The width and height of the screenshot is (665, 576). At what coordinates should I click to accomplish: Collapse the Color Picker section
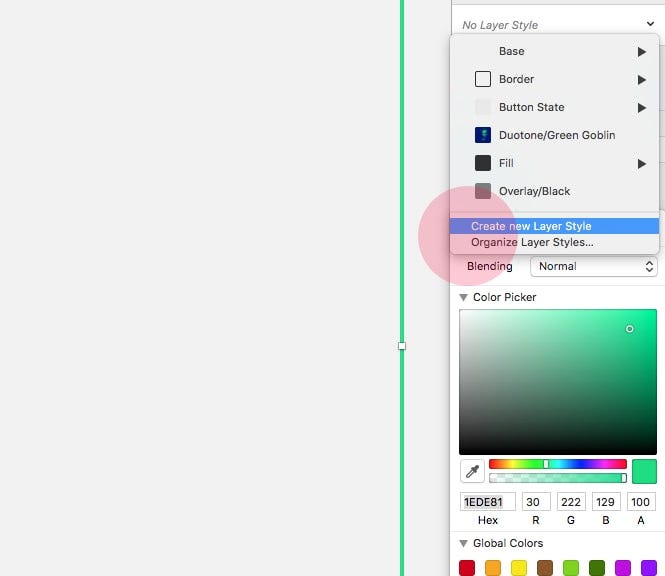[x=464, y=298]
